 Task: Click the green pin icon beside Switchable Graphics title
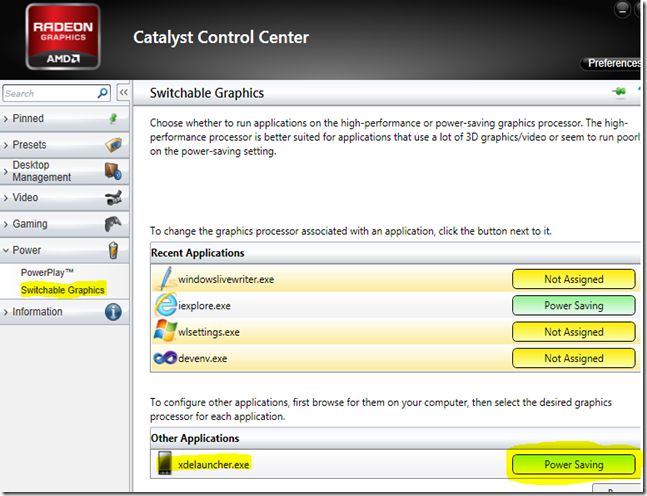coord(619,92)
